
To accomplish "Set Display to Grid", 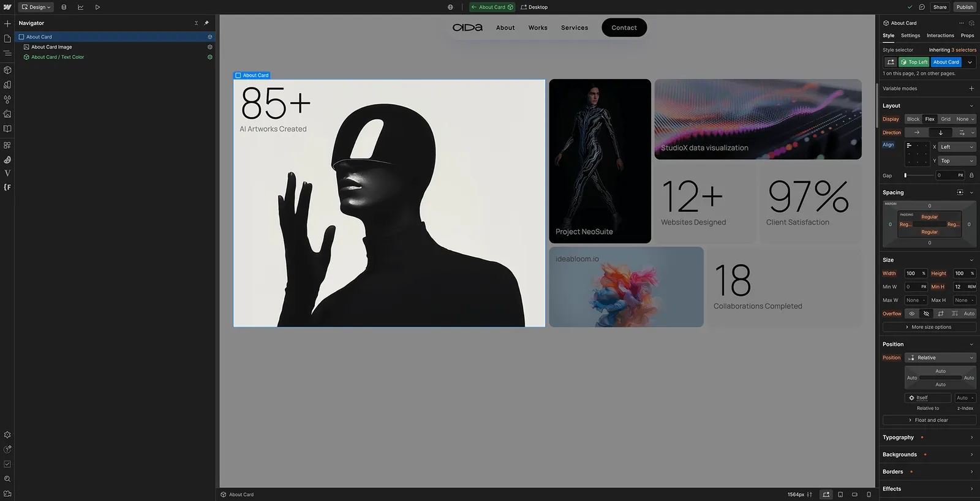I will point(946,119).
